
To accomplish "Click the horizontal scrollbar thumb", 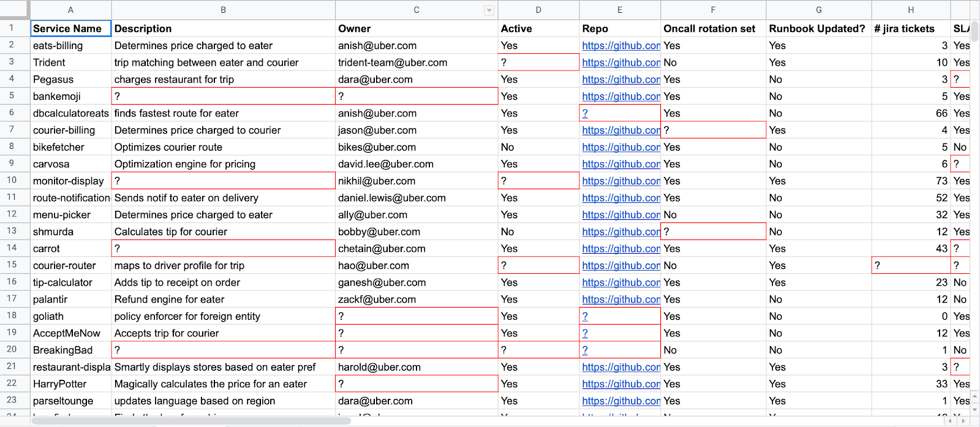I will click(x=191, y=421).
